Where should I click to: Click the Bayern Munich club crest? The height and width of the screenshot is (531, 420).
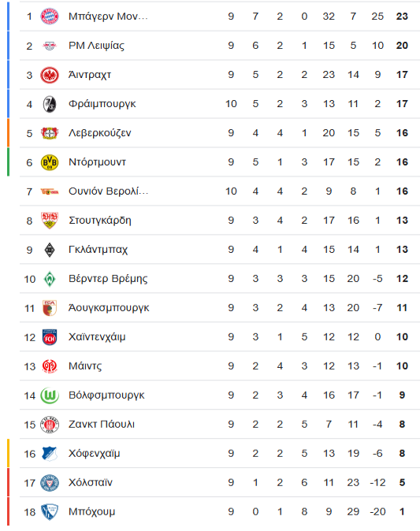50,17
